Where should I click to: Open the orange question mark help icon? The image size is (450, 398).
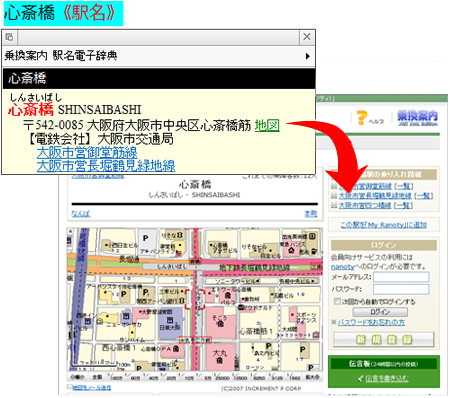362,117
